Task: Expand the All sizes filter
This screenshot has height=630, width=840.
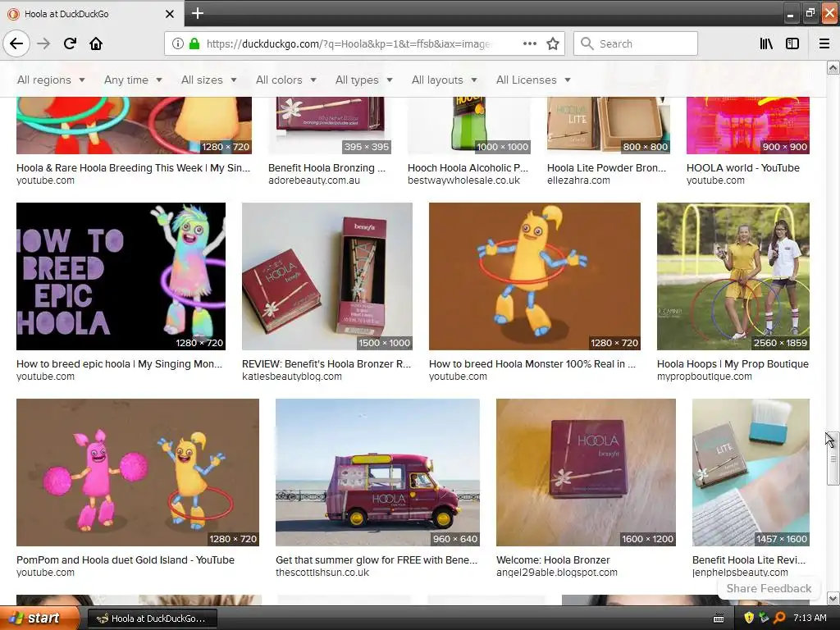Action: pos(209,80)
